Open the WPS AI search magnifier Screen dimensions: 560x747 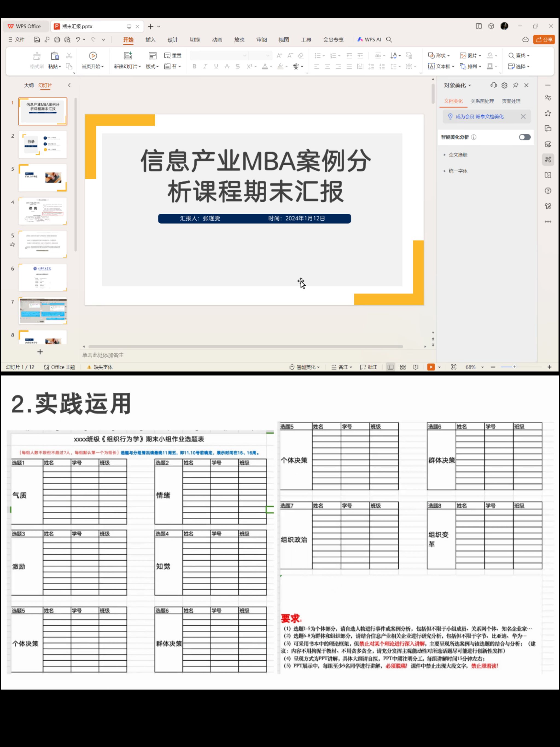tap(389, 39)
